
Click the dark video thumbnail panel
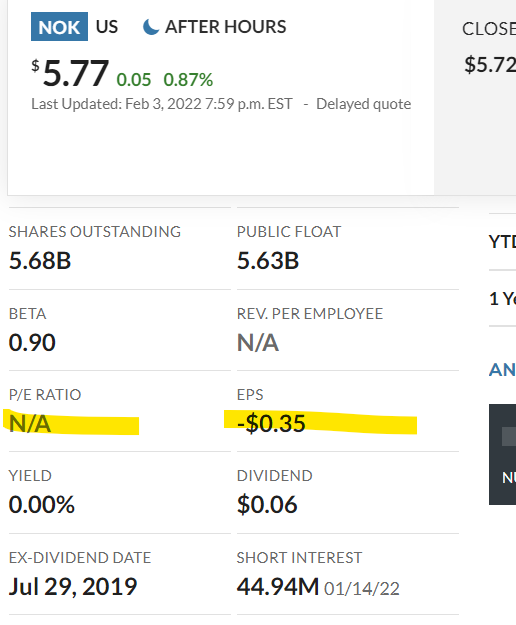pos(502,454)
